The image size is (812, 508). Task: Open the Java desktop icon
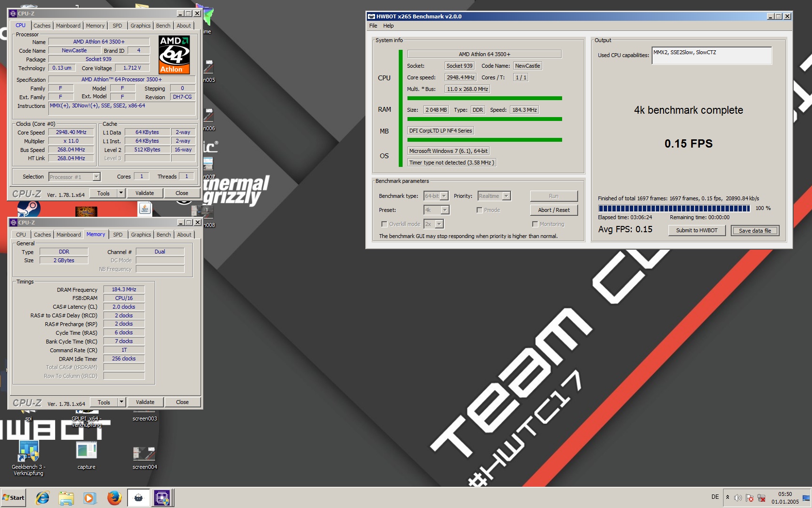145,209
